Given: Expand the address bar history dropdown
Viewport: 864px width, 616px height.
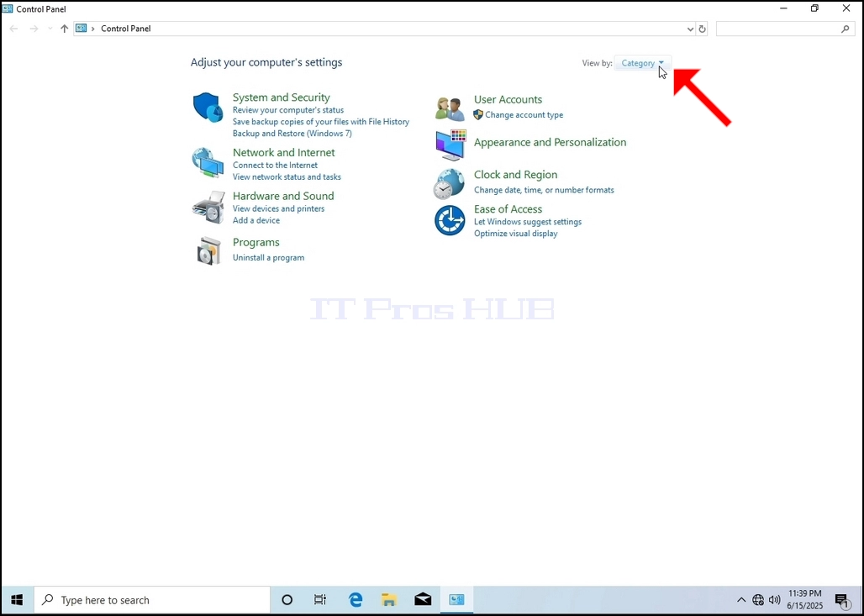Looking at the screenshot, I should [690, 29].
